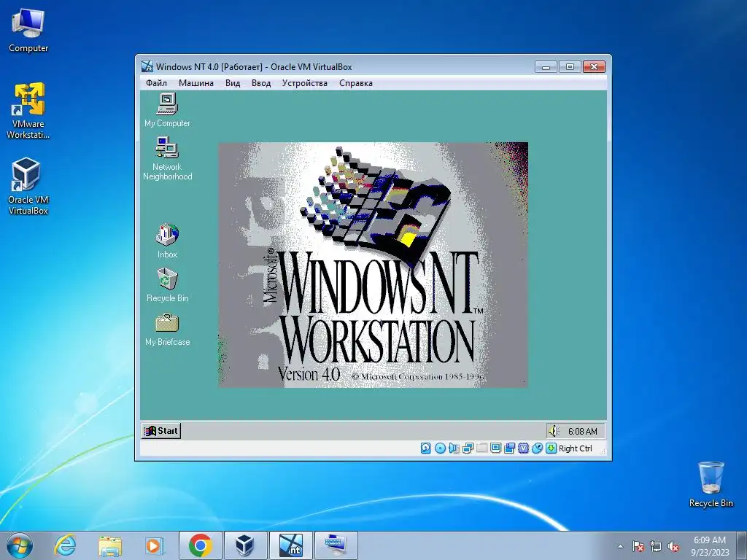
Task: Show hidden system tray icons
Action: pyautogui.click(x=620, y=546)
